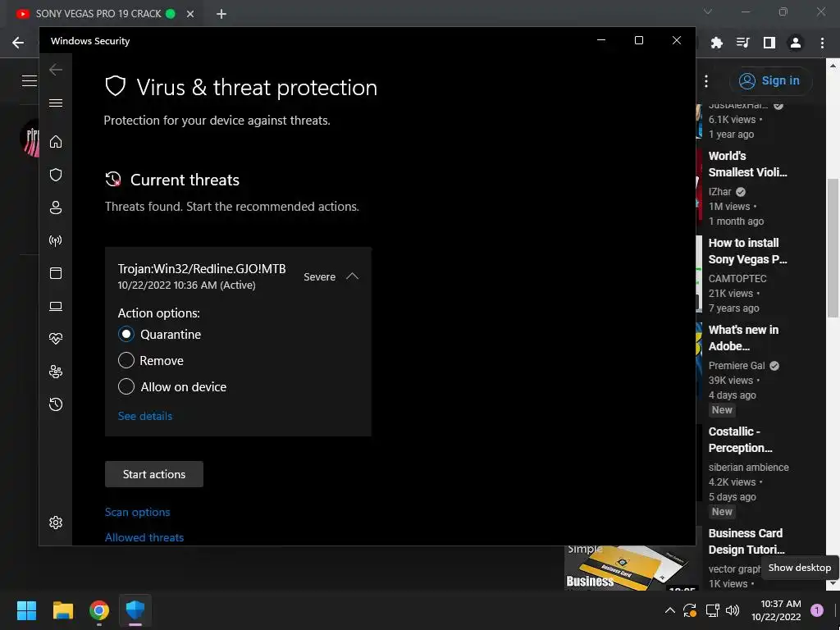Open App & browser control sidebar icon
The width and height of the screenshot is (840, 630).
click(x=56, y=273)
